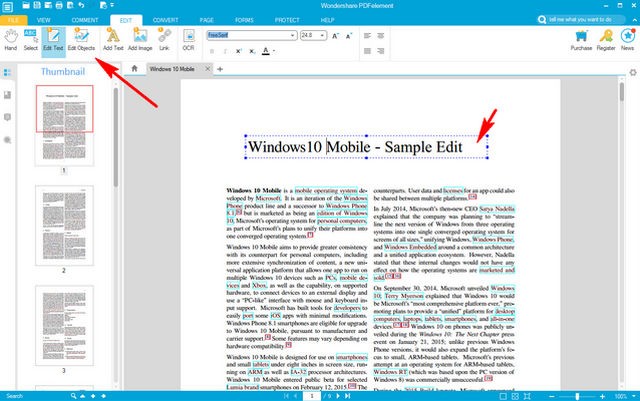Zoom out with the minus button
This screenshot has height=401, width=640.
click(x=551, y=396)
